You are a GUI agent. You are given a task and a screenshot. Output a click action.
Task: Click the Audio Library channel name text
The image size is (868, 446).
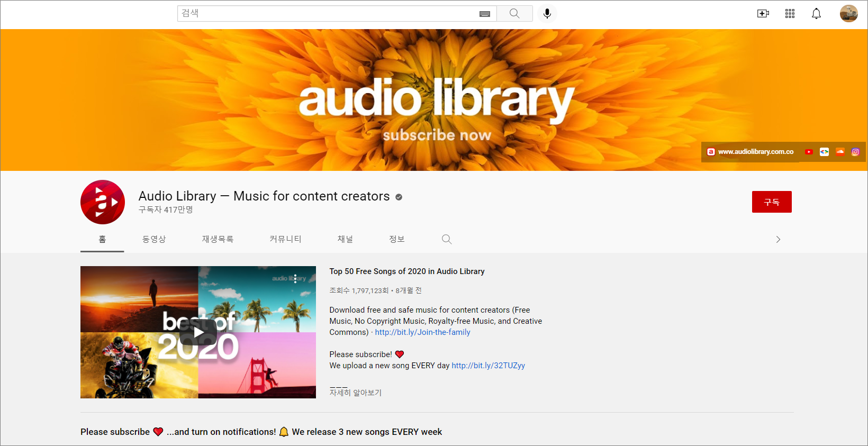point(264,196)
